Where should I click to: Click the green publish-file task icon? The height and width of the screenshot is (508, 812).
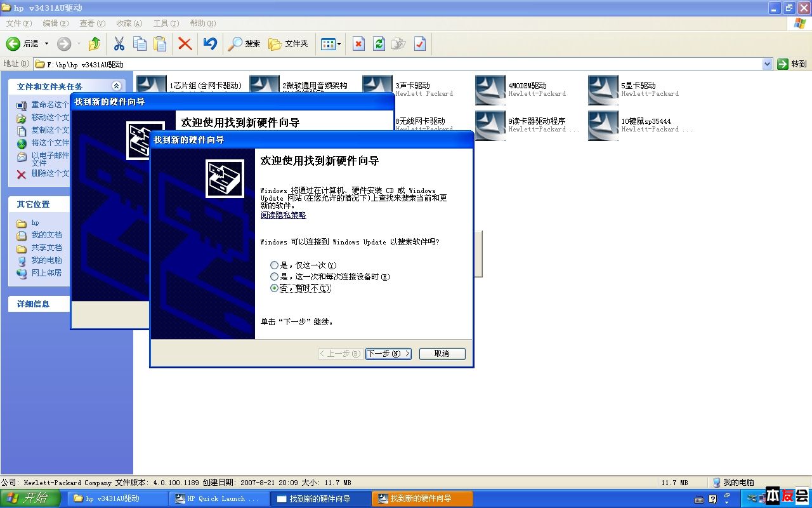coord(22,144)
